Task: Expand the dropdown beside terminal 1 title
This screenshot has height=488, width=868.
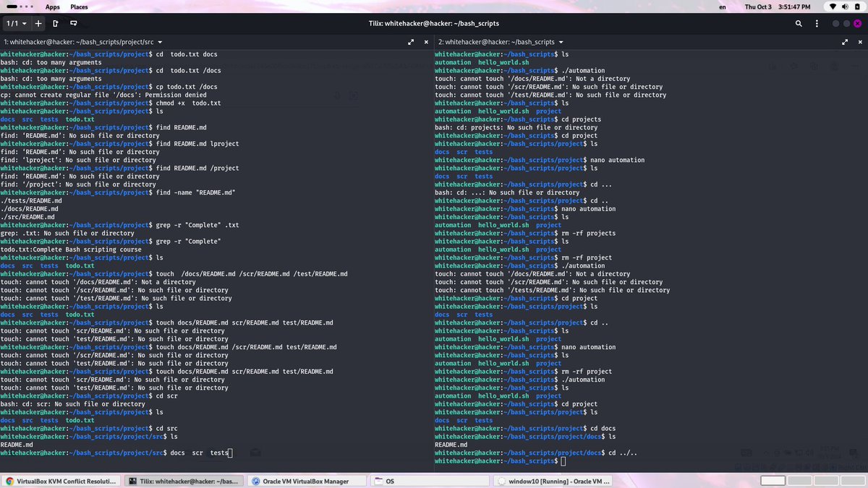Action: 159,42
